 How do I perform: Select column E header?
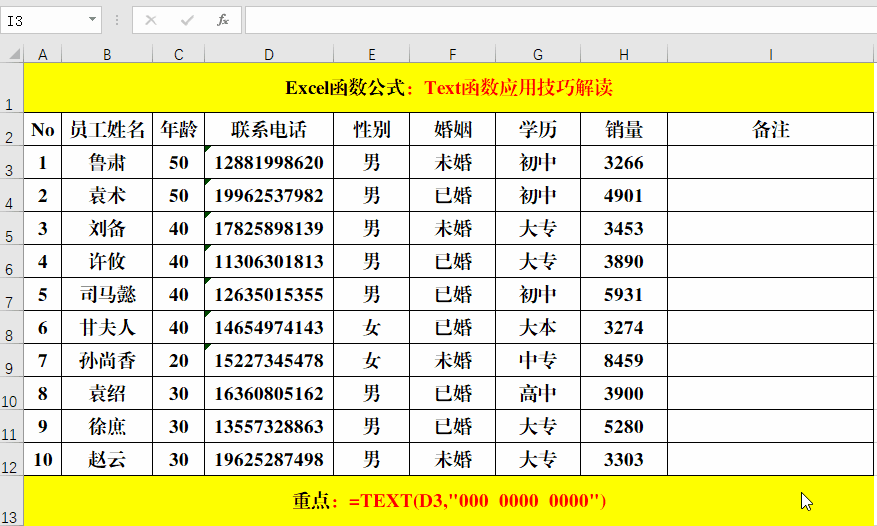(x=371, y=54)
